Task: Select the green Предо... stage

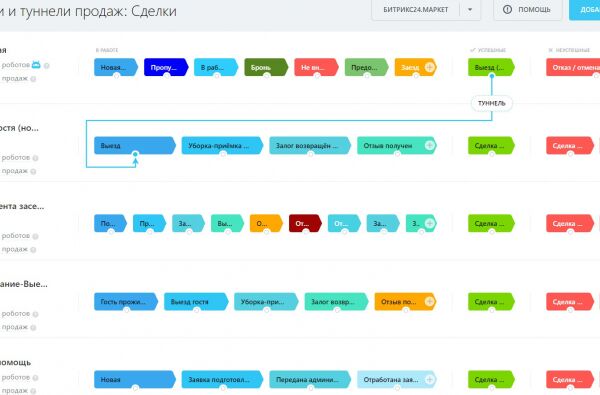Action: 367,67
